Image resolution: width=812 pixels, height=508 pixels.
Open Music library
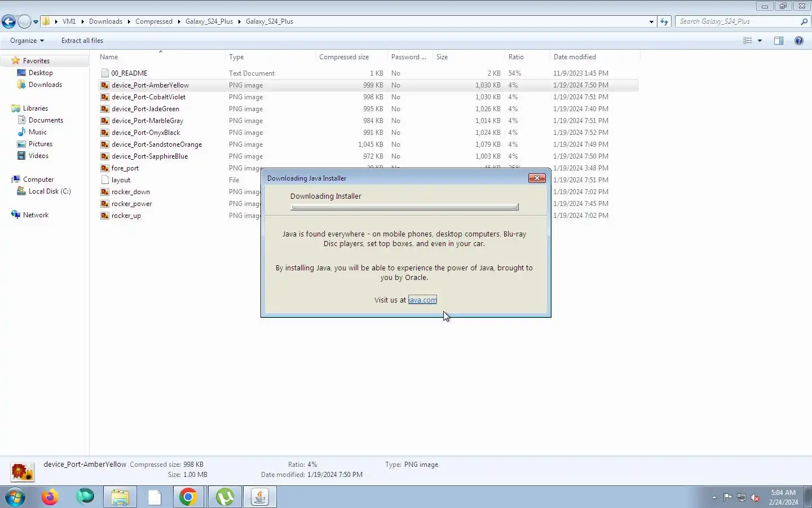[37, 132]
